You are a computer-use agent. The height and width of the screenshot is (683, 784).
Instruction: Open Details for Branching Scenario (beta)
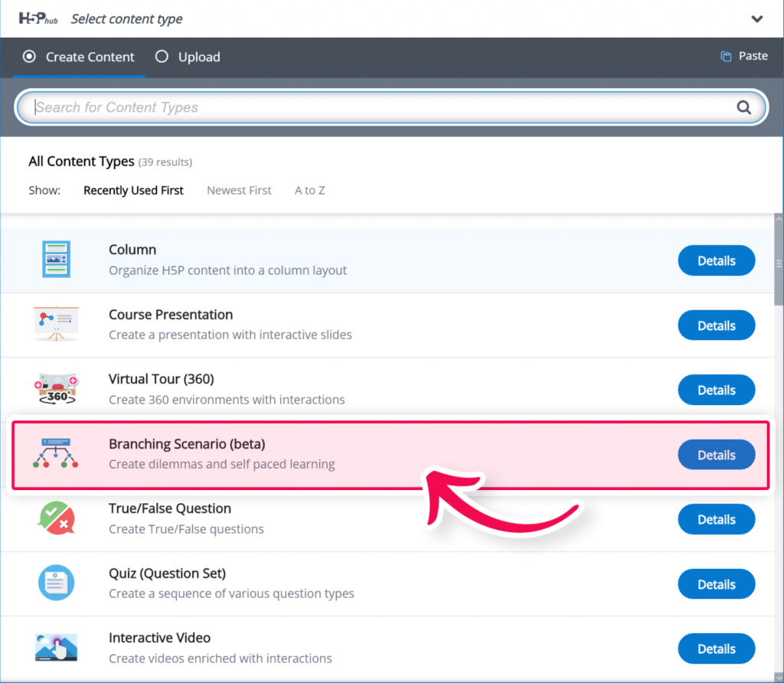tap(716, 455)
